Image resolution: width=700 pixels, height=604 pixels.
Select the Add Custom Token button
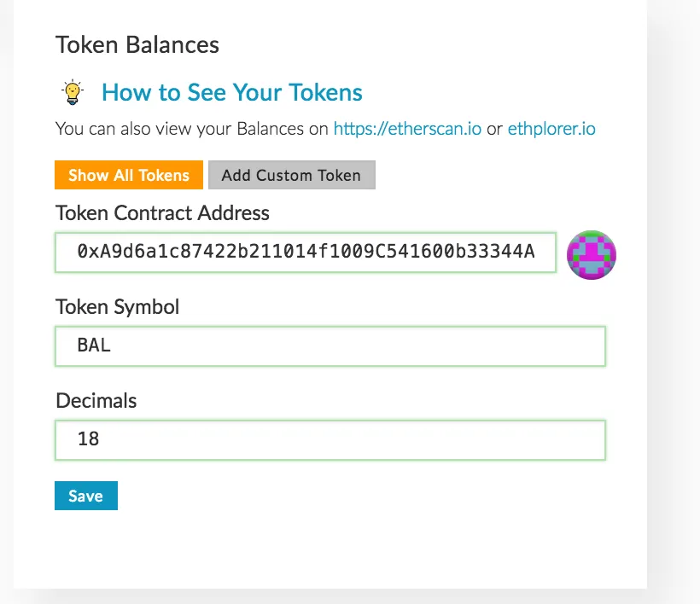[x=291, y=175]
